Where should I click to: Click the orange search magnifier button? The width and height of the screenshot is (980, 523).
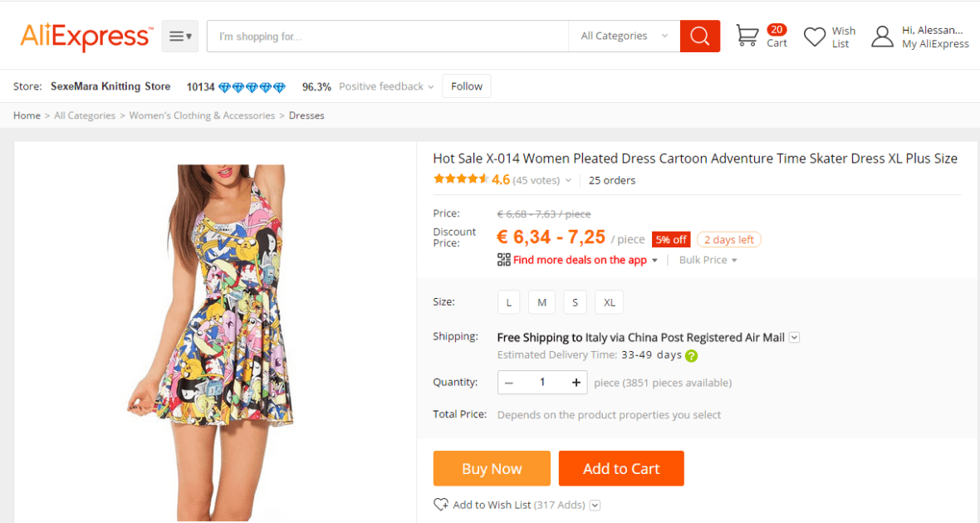click(x=699, y=37)
